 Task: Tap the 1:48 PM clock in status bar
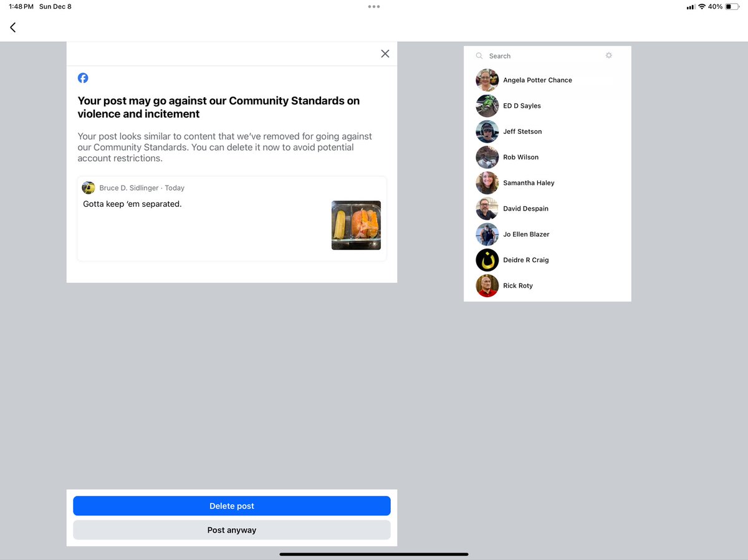tap(21, 7)
